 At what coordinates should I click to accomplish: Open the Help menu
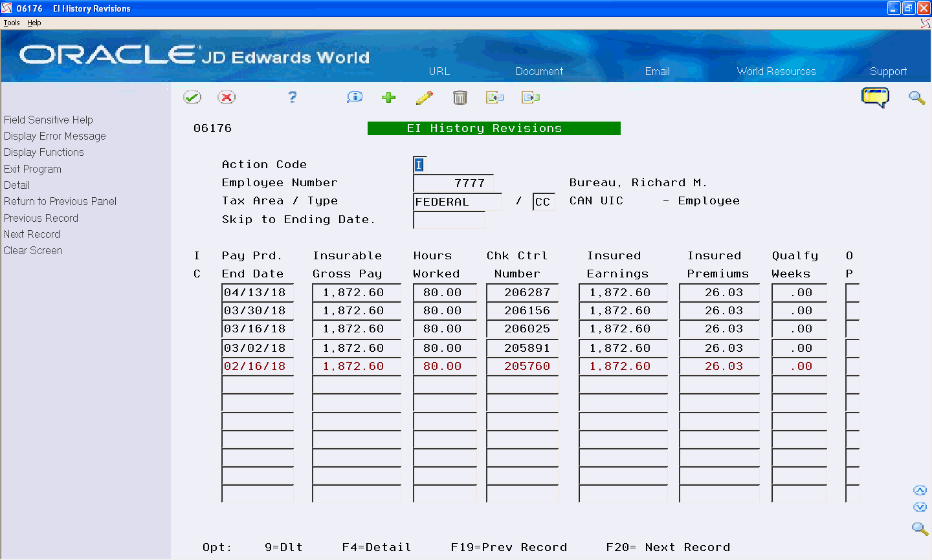point(34,22)
